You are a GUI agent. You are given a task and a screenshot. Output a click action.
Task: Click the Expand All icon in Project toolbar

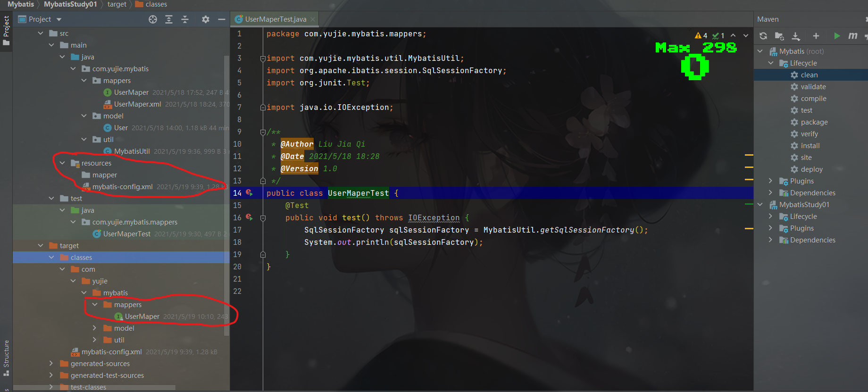pos(169,19)
